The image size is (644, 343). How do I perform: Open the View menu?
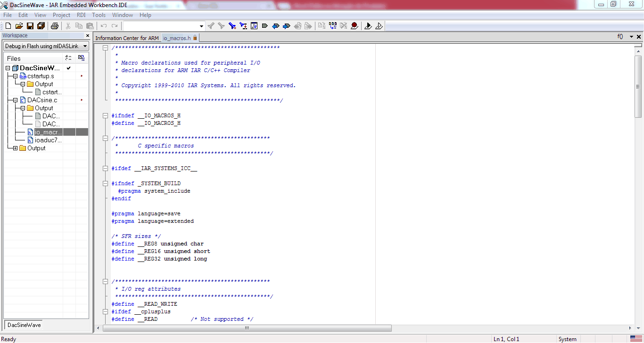click(40, 15)
